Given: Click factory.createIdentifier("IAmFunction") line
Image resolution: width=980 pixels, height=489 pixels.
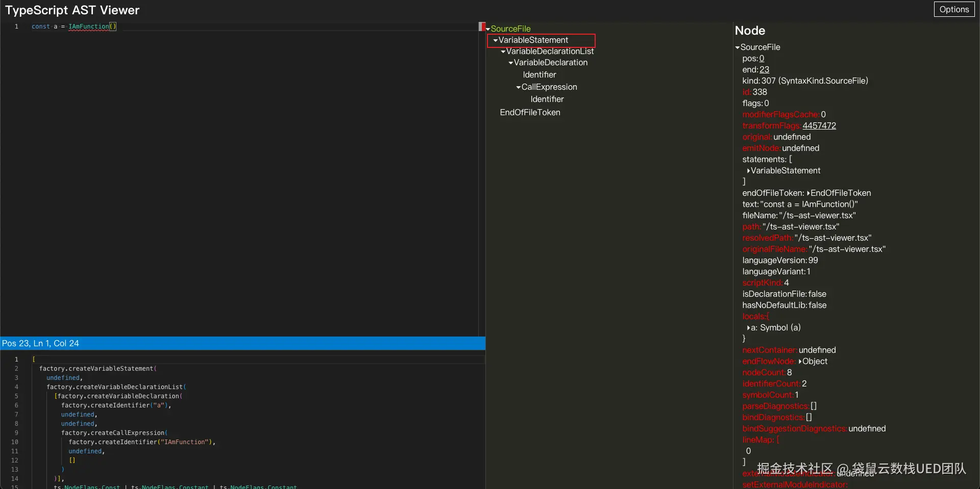Looking at the screenshot, I should click(142, 442).
